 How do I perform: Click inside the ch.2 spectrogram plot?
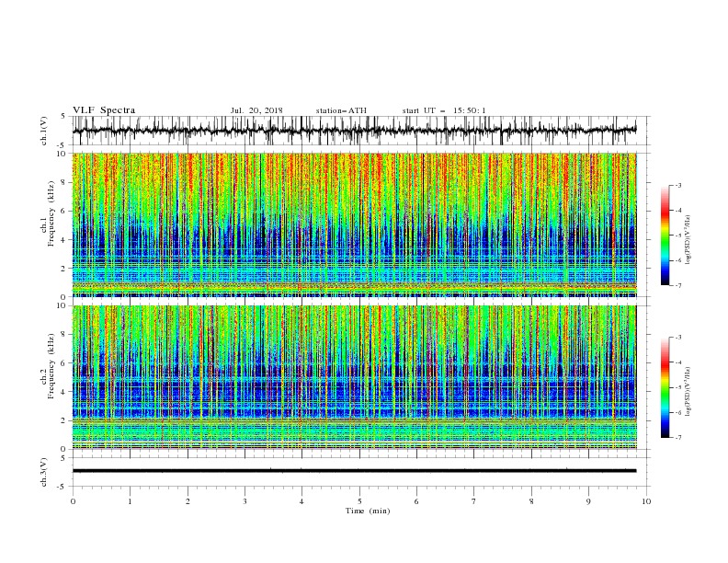[354, 377]
